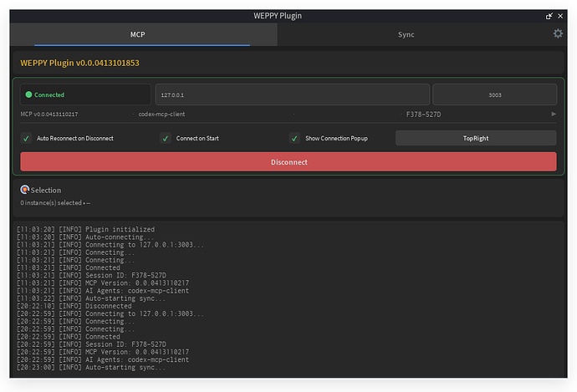
Task: Click the 11:03:21 Connected log line
Action: tap(69, 267)
